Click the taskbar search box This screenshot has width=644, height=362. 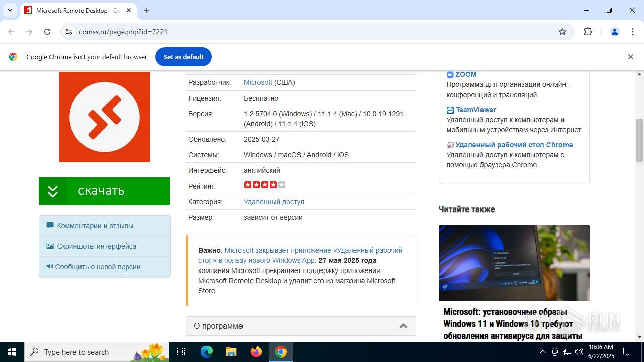click(x=98, y=352)
